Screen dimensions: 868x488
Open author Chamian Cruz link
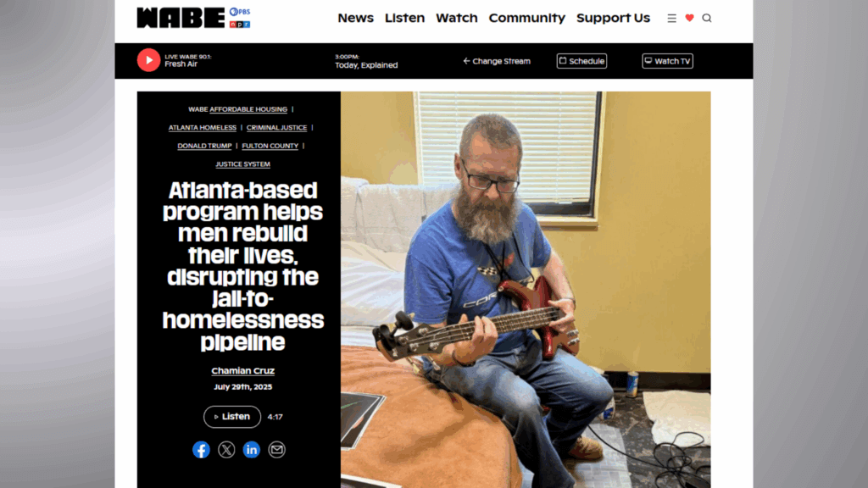(243, 371)
